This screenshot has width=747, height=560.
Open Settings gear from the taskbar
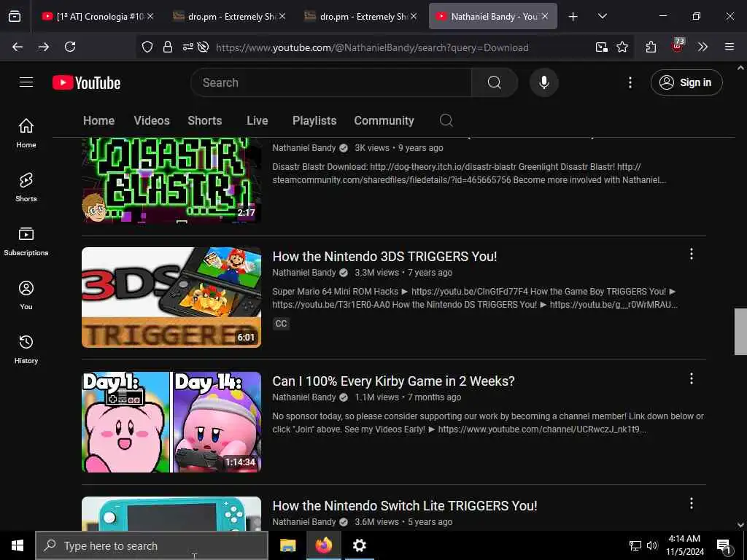pos(359,545)
